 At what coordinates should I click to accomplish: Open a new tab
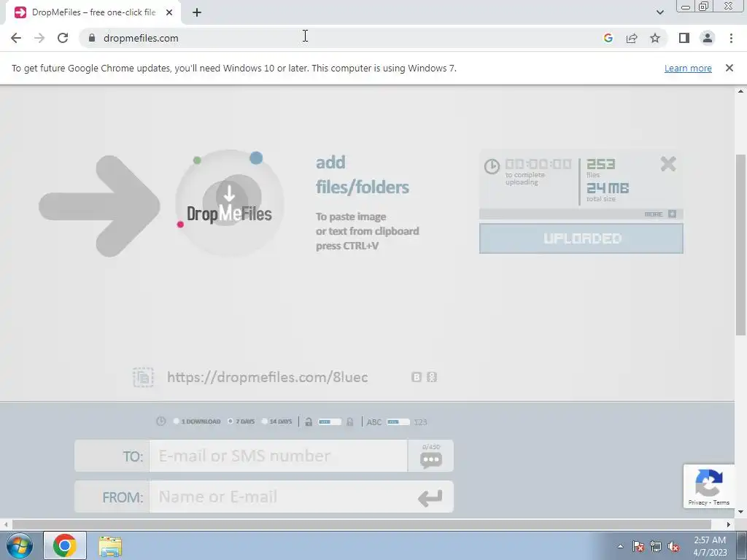tap(197, 13)
